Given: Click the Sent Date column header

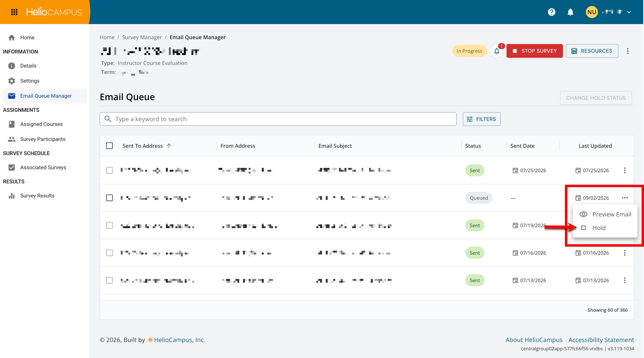Looking at the screenshot, I should coord(522,146).
